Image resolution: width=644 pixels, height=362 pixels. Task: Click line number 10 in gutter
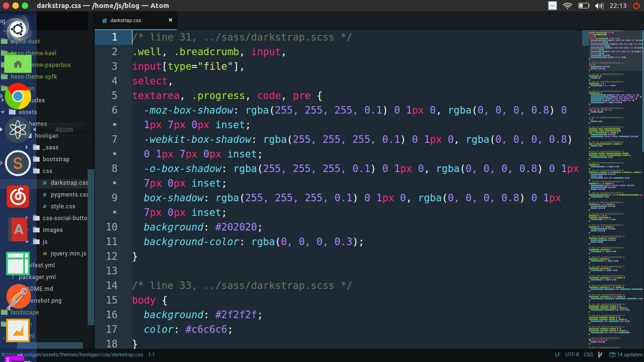click(x=112, y=227)
